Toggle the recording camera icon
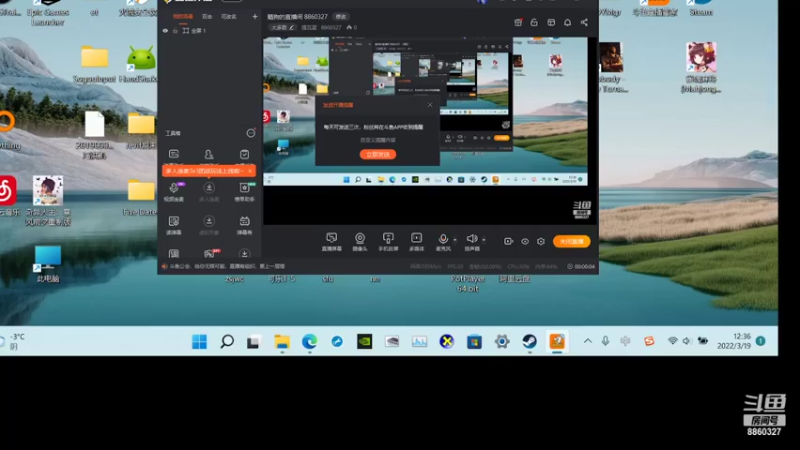 (x=508, y=241)
